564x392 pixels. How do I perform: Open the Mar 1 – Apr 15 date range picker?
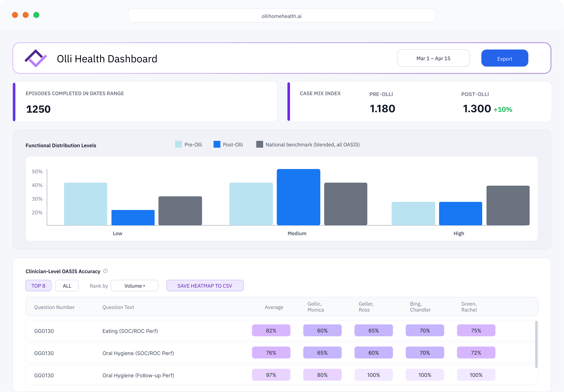[433, 58]
